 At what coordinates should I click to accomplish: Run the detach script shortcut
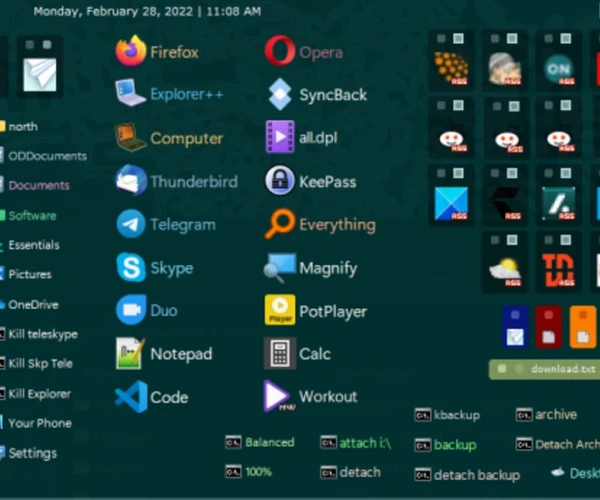[x=351, y=472]
